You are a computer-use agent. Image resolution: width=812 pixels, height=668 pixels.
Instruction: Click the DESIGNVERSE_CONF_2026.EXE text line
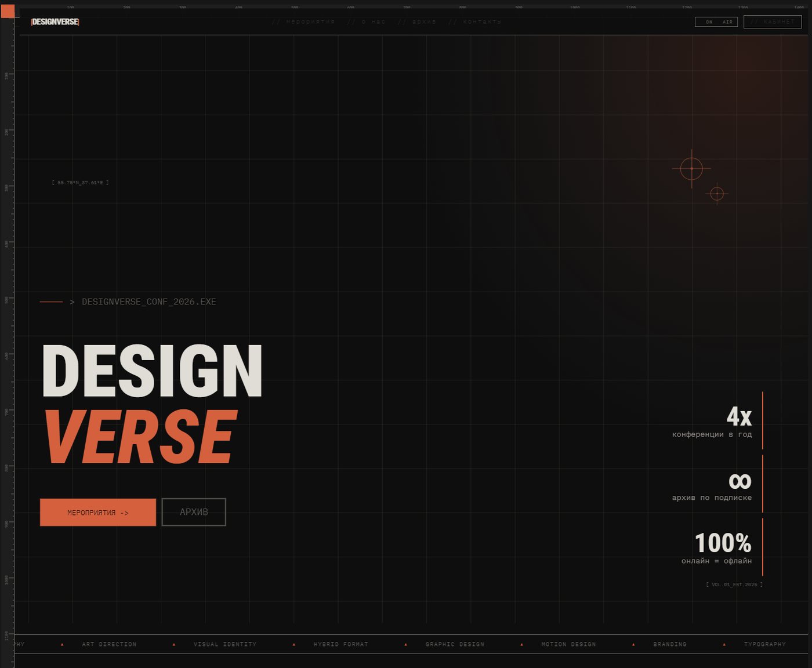tap(149, 302)
